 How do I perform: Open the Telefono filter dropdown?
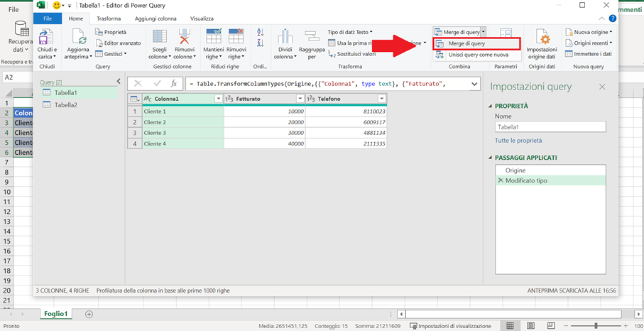[x=382, y=99]
